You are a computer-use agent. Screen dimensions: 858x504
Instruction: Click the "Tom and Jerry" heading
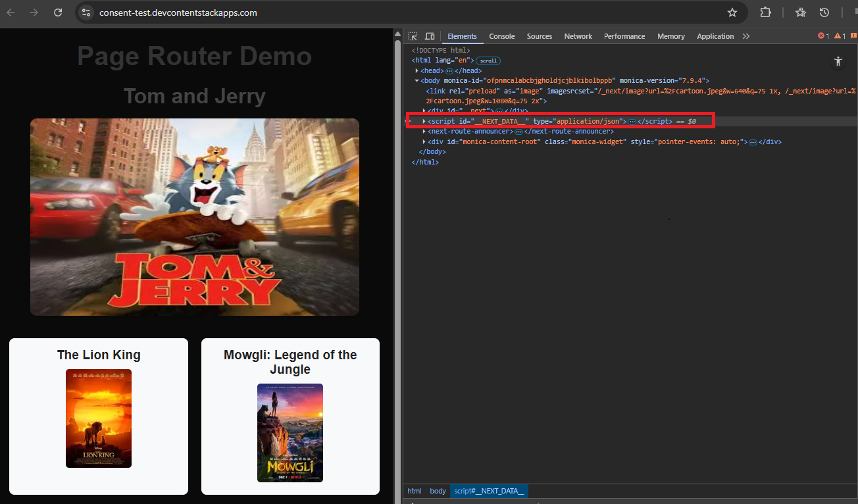point(194,96)
